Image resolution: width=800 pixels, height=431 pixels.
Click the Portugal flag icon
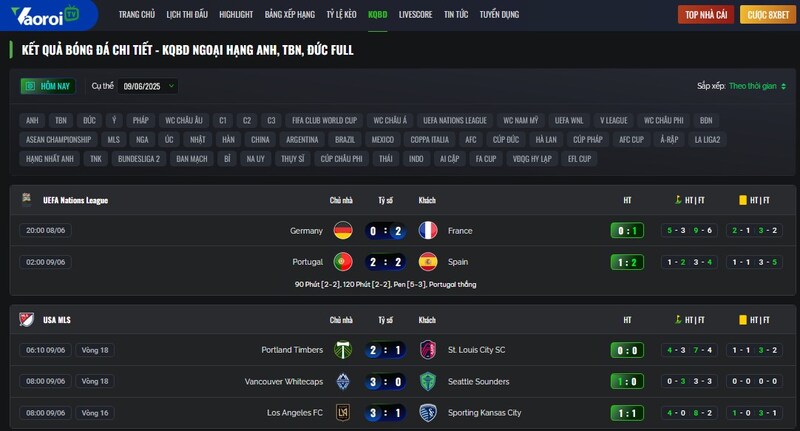point(343,262)
